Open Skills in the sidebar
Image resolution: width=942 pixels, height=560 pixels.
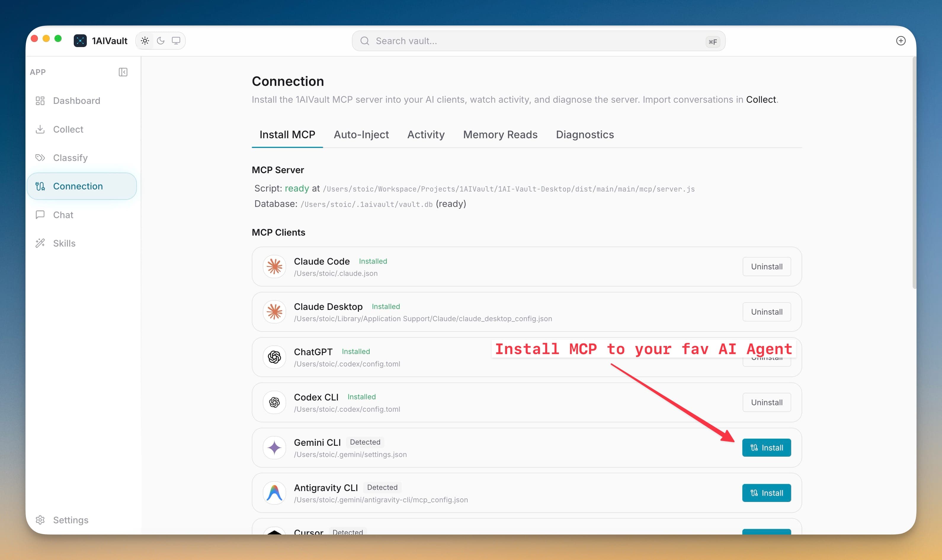(81, 243)
